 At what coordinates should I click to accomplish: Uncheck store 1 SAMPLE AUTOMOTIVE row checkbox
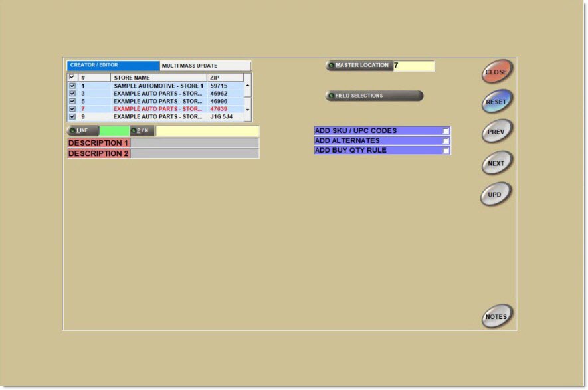72,86
